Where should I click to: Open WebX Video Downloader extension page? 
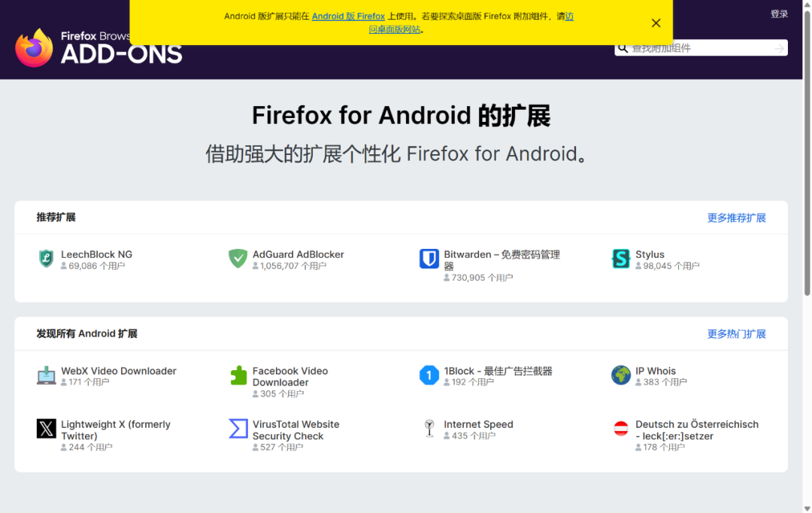(119, 371)
